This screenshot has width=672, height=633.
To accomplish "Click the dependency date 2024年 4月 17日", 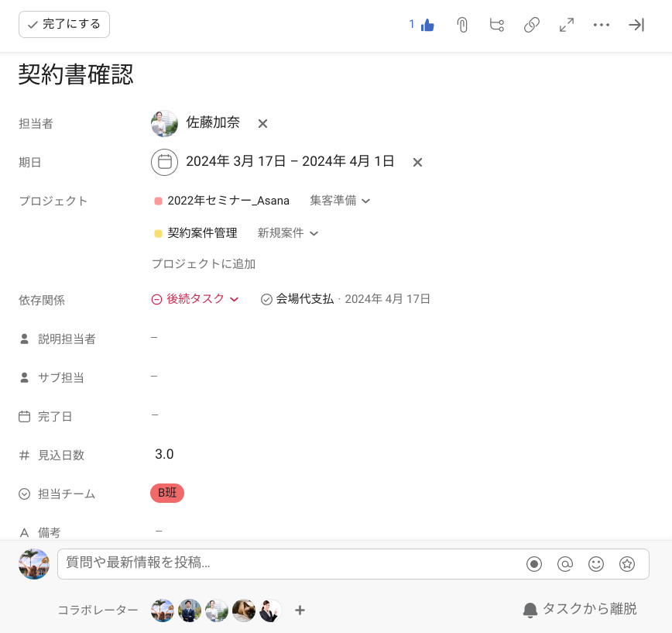I will click(387, 299).
